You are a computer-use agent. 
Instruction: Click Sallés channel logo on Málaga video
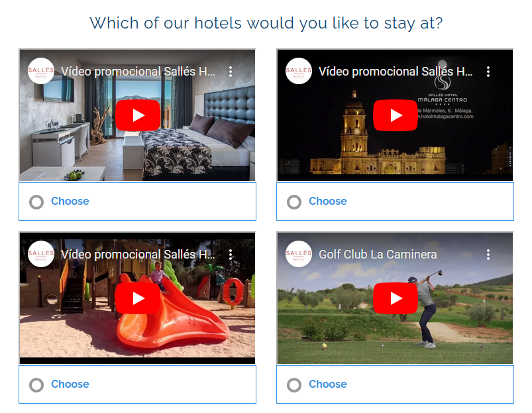tap(299, 71)
